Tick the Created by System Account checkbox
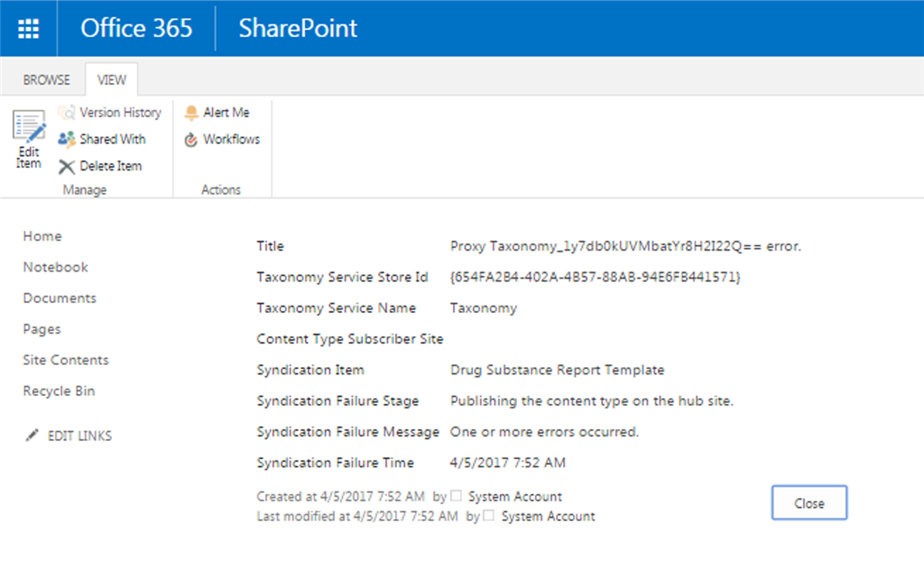This screenshot has height=587, width=924. 456,496
